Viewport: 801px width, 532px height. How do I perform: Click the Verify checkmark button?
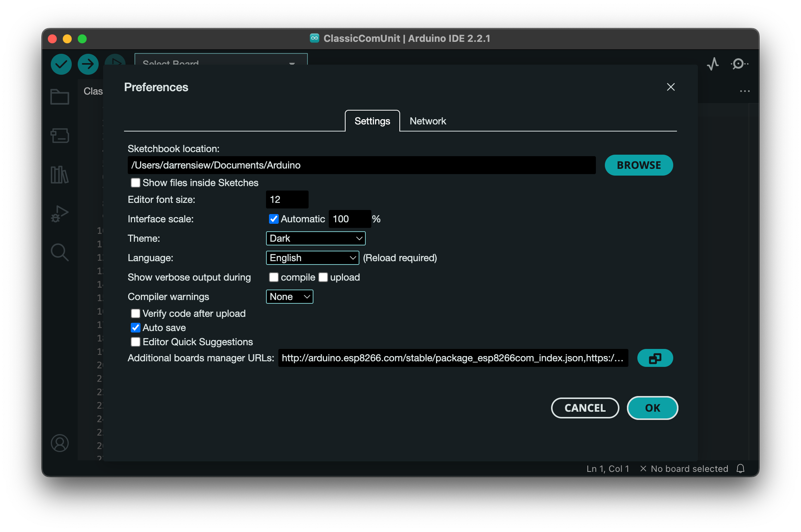[x=61, y=64]
